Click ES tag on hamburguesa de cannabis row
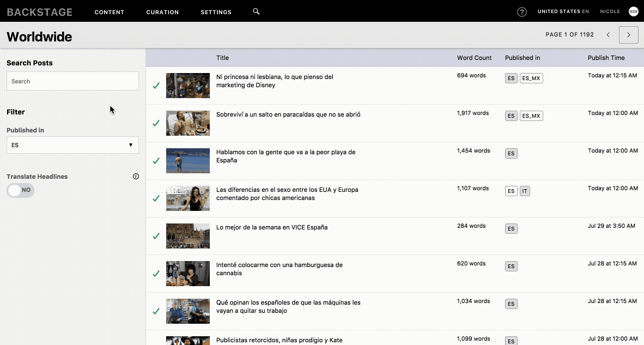The image size is (644, 345). pos(511,266)
